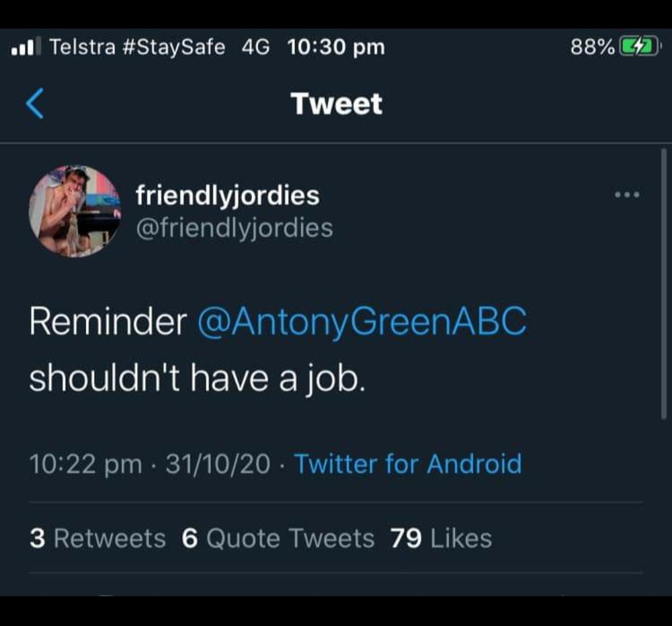Screen dimensions: 672x626
Task: Open friendlyjordies profile picture
Action: (x=75, y=212)
